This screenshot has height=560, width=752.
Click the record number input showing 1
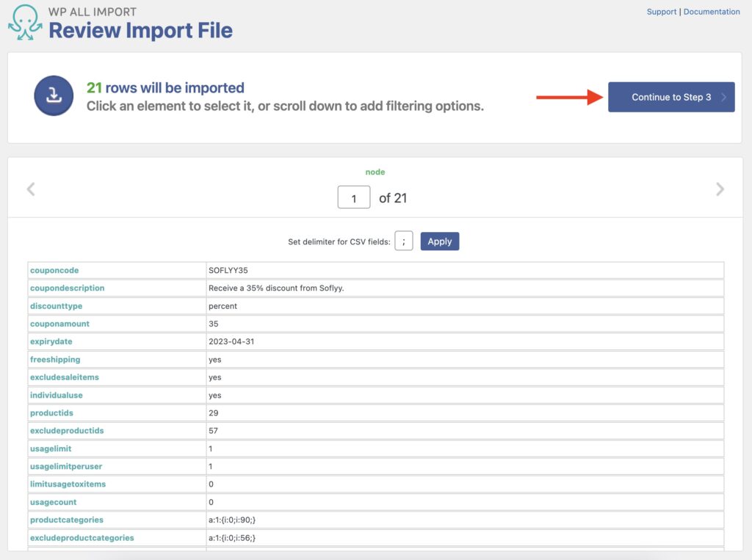coord(353,197)
